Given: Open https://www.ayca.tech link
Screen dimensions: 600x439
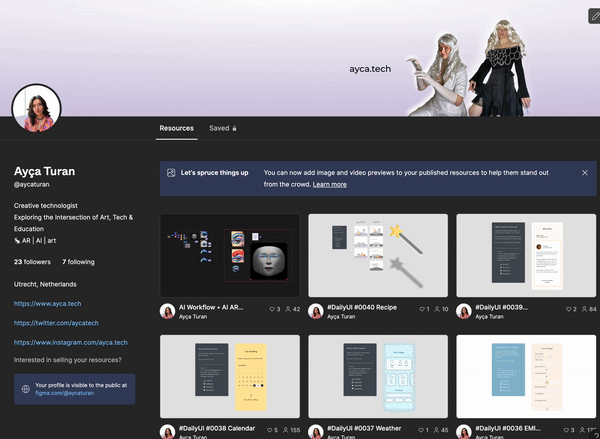Looking at the screenshot, I should 47,304.
